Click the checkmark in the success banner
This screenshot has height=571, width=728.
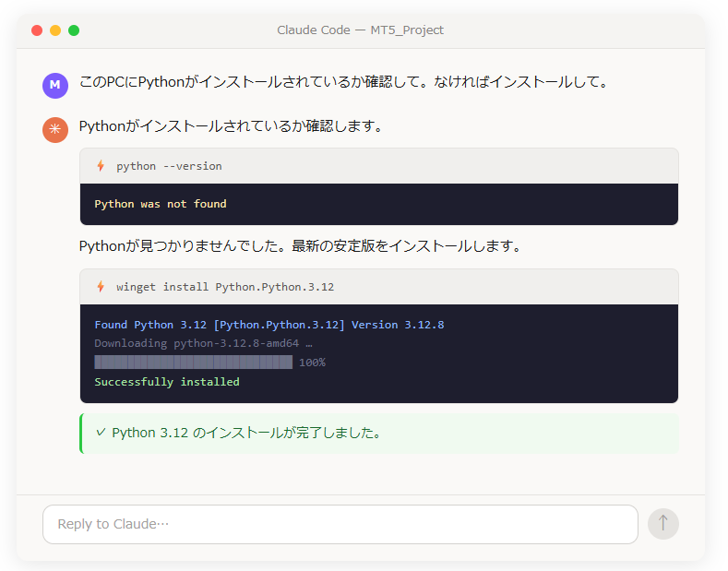click(101, 433)
